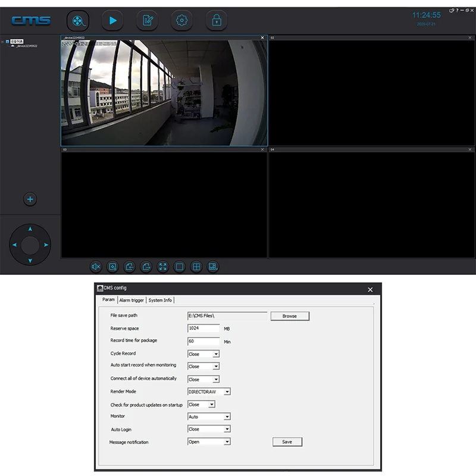Switch to the Alarm trigger tab
The image size is (476, 476).
131,300
